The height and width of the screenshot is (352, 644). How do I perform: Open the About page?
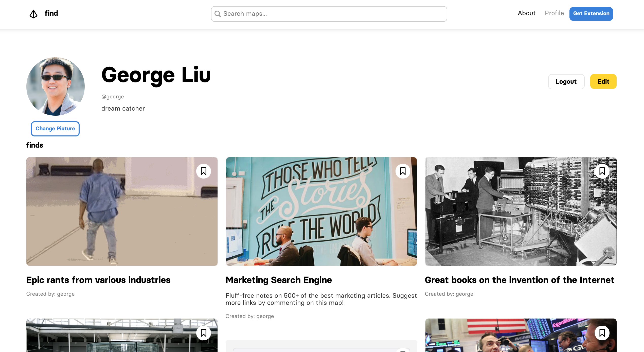[x=526, y=13]
